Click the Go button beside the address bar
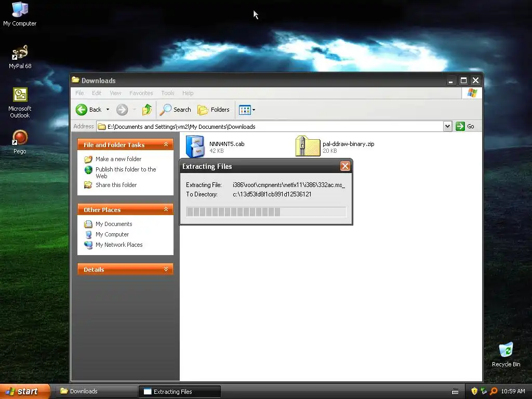532x399 pixels. (x=465, y=126)
